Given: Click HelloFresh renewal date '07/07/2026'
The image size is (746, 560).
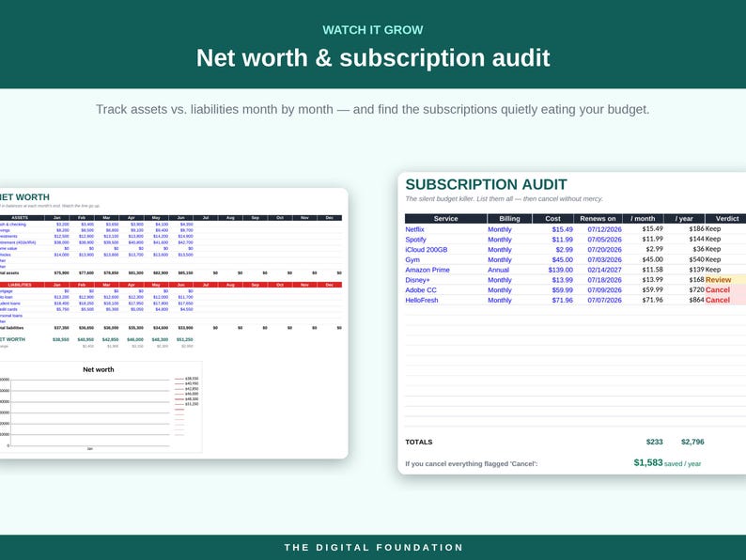Looking at the screenshot, I should (x=604, y=301).
